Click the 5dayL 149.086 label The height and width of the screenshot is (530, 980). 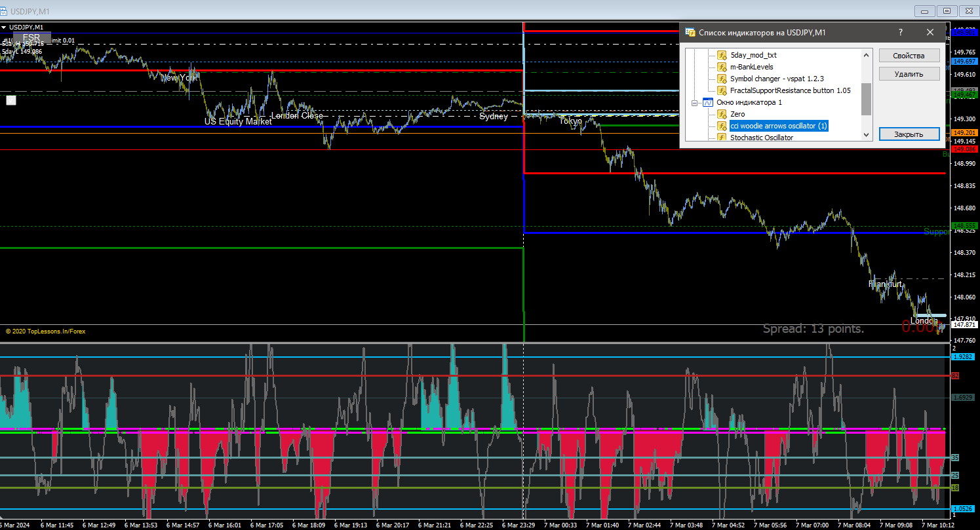point(22,51)
